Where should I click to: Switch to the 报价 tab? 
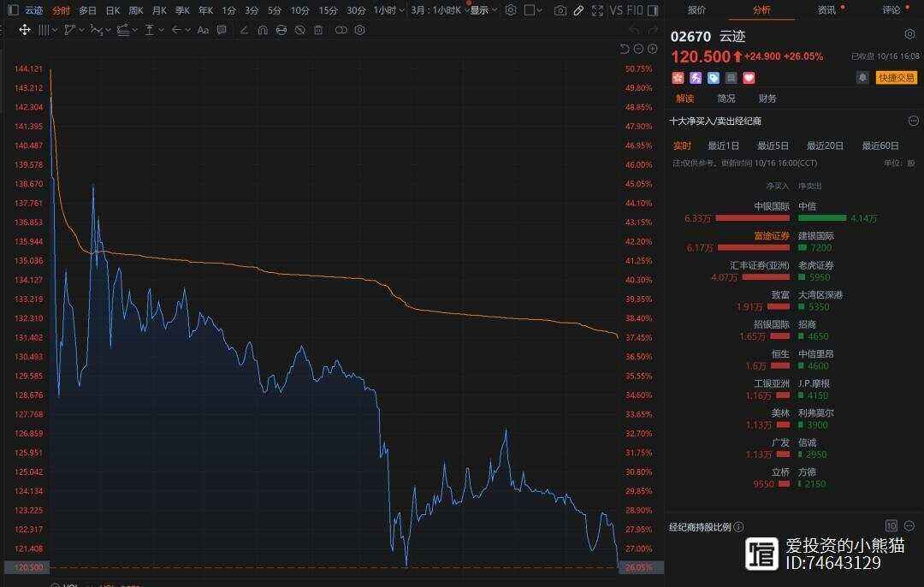(696, 10)
